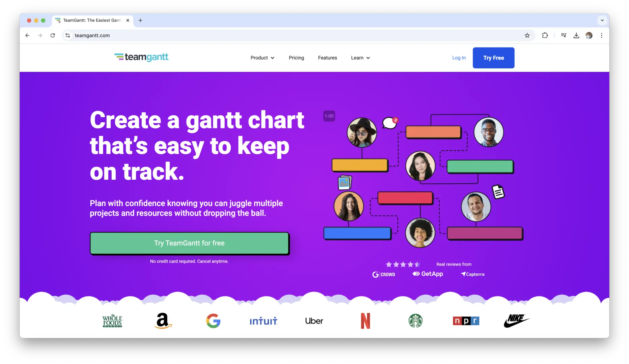Click the photo attachment icon
629x364 pixels.
pos(345,183)
